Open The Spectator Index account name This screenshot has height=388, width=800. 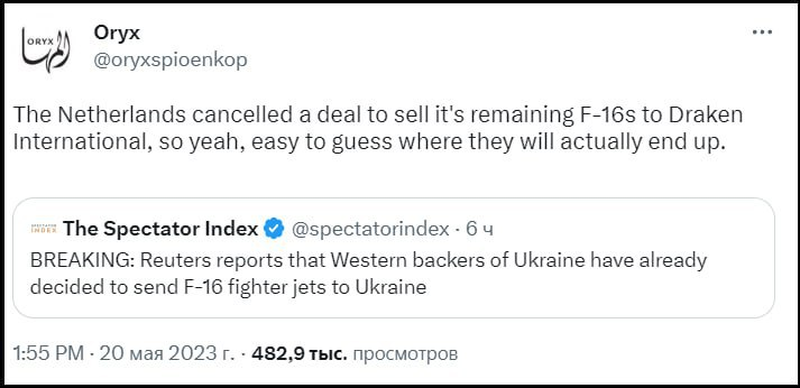point(160,229)
